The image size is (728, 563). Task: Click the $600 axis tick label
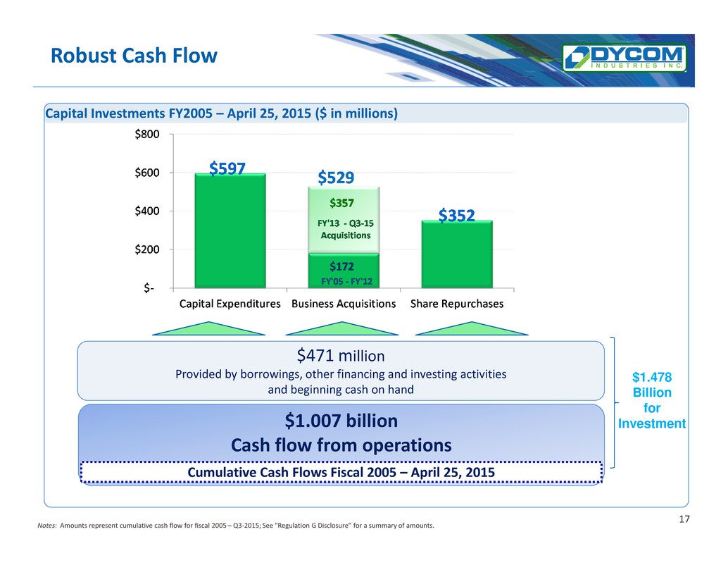[x=146, y=173]
